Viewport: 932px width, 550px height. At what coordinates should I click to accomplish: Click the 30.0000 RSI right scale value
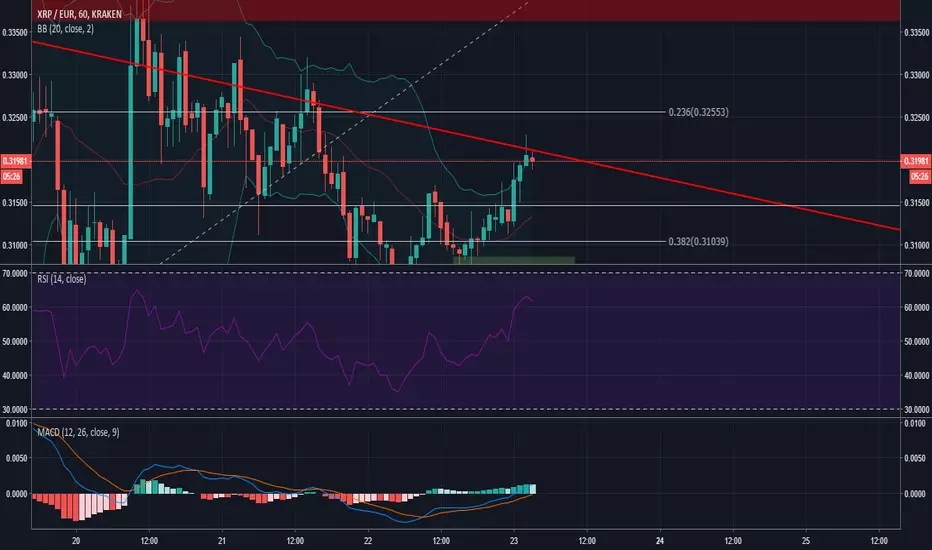[916, 409]
